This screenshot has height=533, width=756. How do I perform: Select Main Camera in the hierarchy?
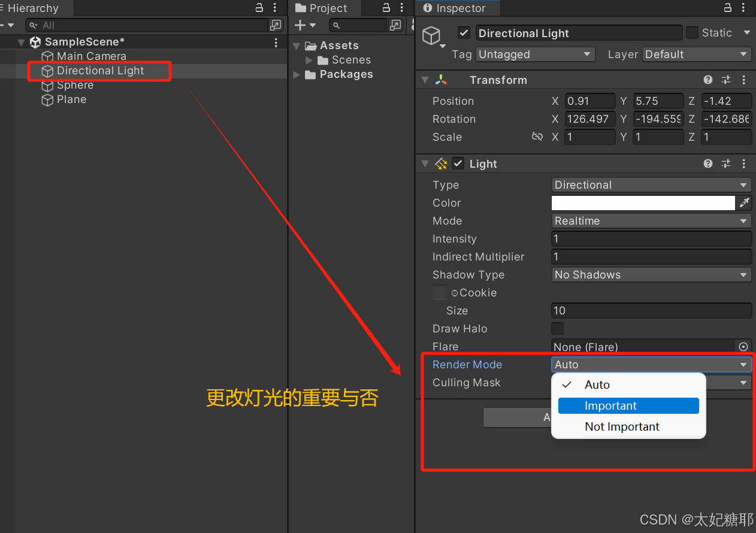[x=92, y=56]
